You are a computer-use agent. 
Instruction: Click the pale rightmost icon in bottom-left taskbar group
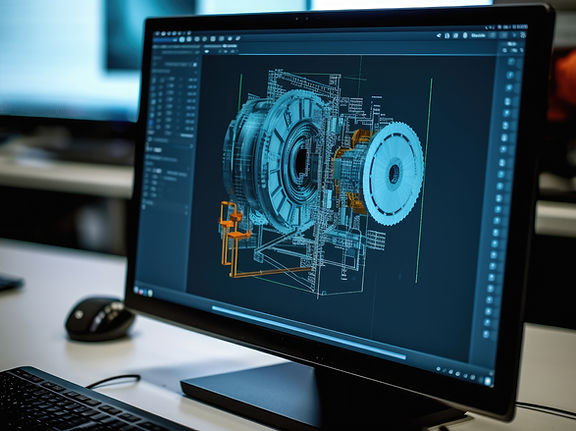pos(150,293)
